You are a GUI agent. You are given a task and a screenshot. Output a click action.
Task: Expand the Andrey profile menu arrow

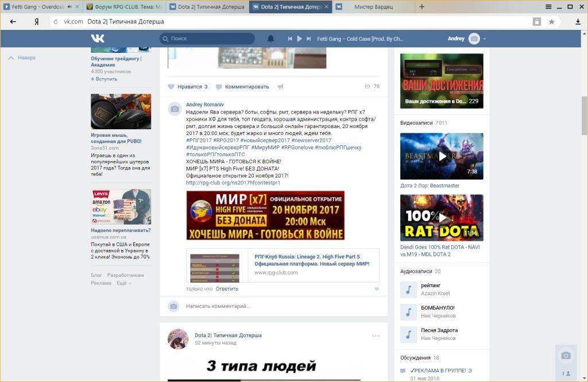485,39
